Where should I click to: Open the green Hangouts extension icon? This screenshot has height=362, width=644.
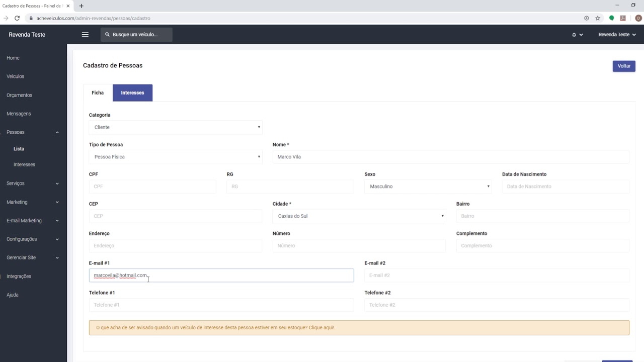[612, 18]
